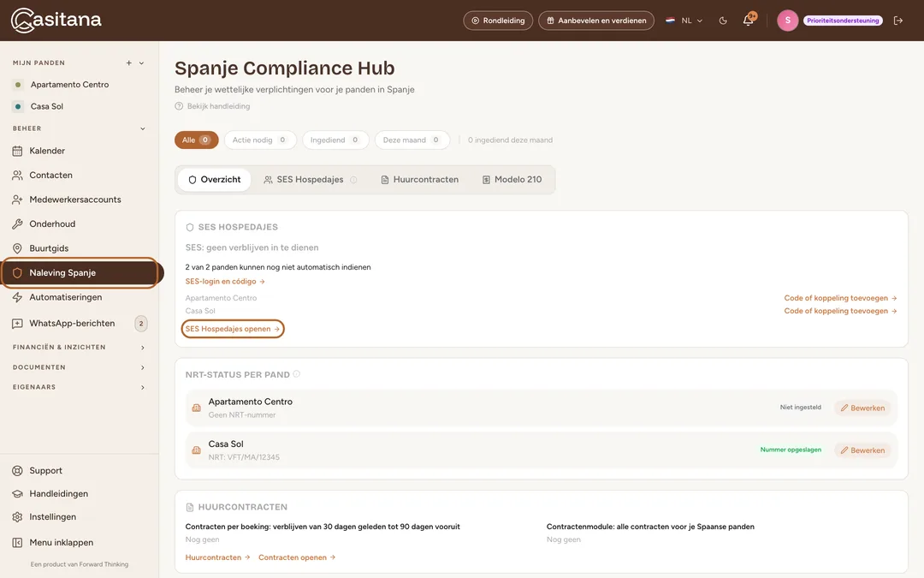924x578 pixels.
Task: Click 'NRT: VFT/MA/12345' text
Action: pyautogui.click(x=244, y=457)
